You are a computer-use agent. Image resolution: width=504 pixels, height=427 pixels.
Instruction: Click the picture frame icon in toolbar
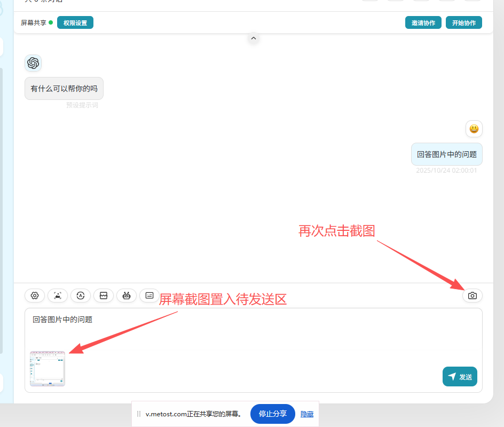104,296
